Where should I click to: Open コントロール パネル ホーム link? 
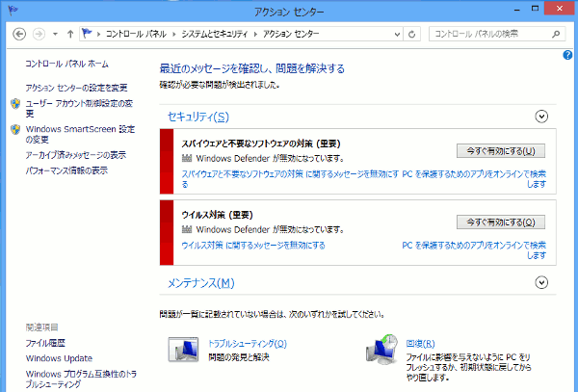[66, 64]
